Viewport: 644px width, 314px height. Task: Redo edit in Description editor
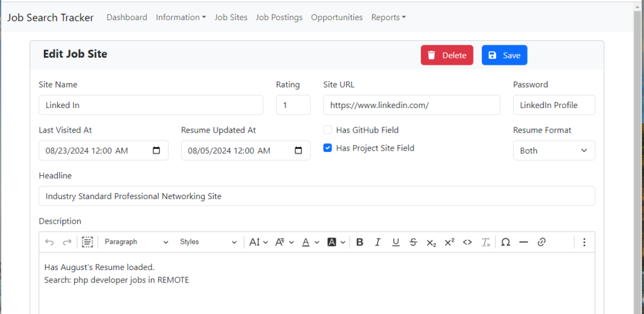click(67, 242)
